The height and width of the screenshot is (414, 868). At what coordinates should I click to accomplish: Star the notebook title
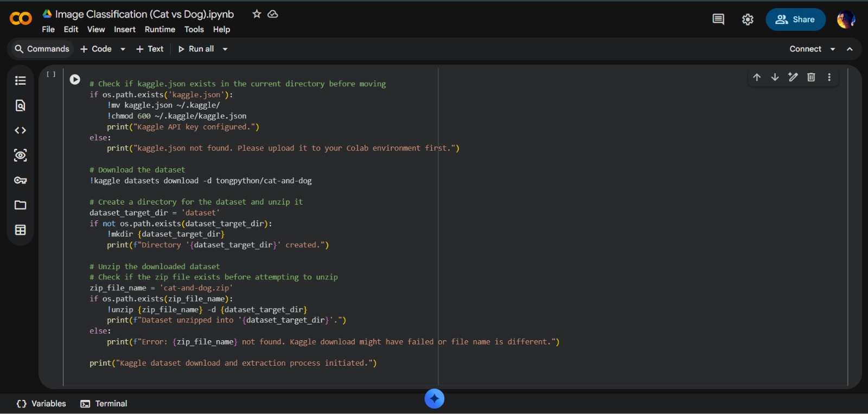point(257,14)
